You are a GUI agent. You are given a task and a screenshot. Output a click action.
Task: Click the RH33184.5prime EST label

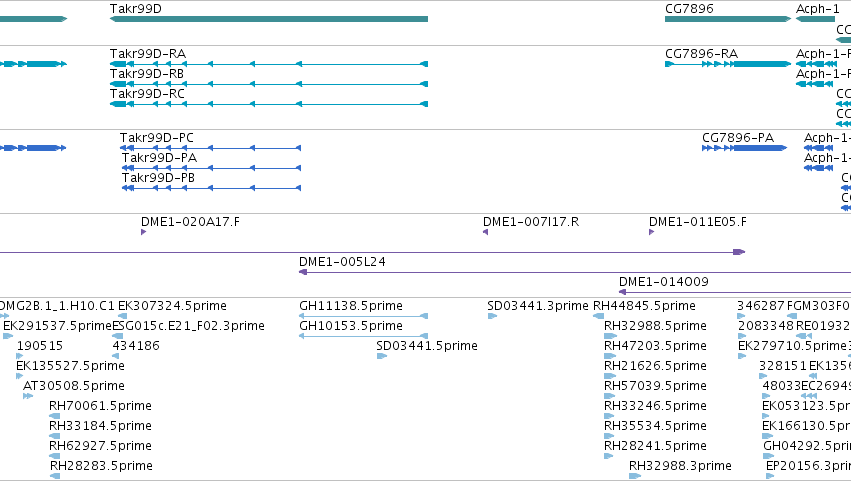click(x=100, y=427)
